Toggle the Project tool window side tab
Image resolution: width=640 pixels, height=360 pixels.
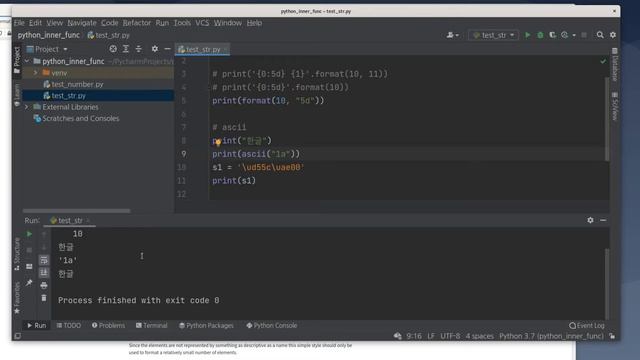point(17,60)
